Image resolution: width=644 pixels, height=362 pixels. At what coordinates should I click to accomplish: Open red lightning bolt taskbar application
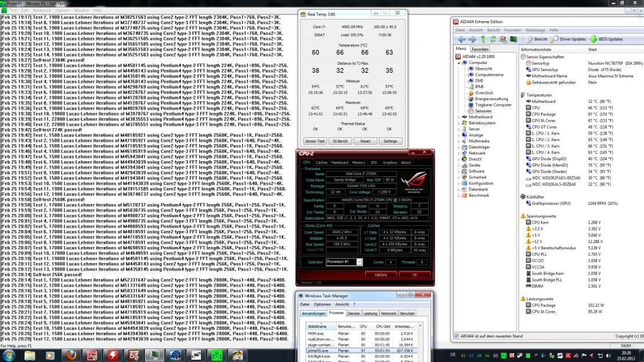click(x=113, y=355)
